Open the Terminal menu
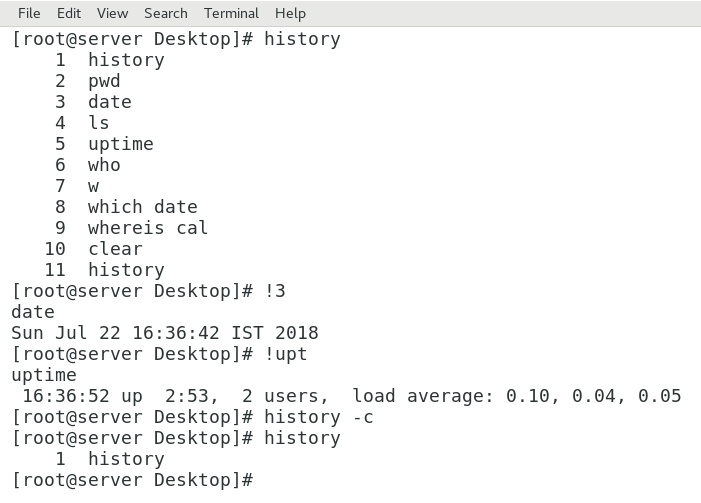 pos(231,13)
